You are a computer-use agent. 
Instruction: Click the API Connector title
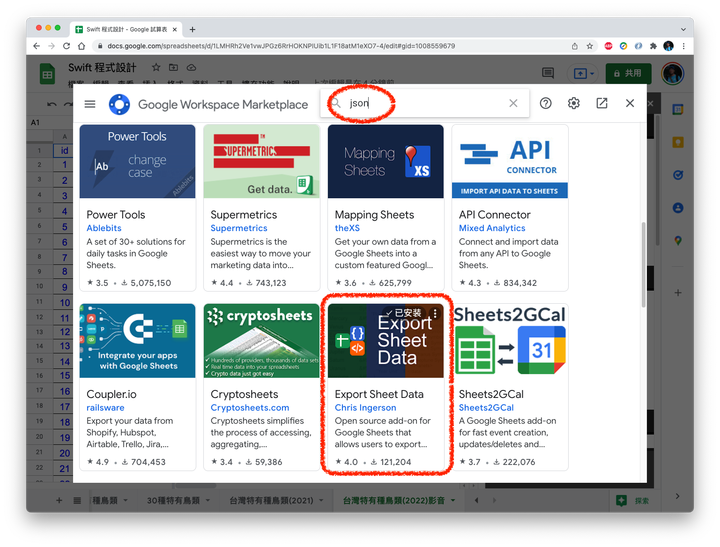click(x=495, y=214)
